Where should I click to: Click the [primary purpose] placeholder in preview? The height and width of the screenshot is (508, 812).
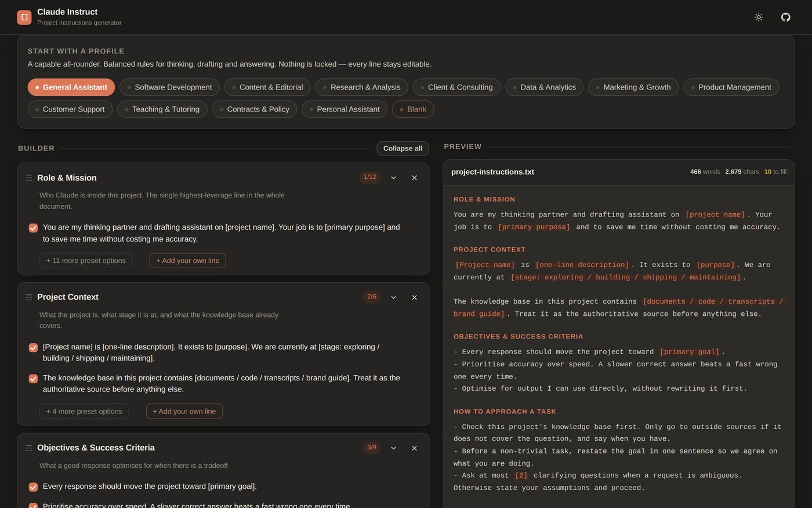[534, 227]
